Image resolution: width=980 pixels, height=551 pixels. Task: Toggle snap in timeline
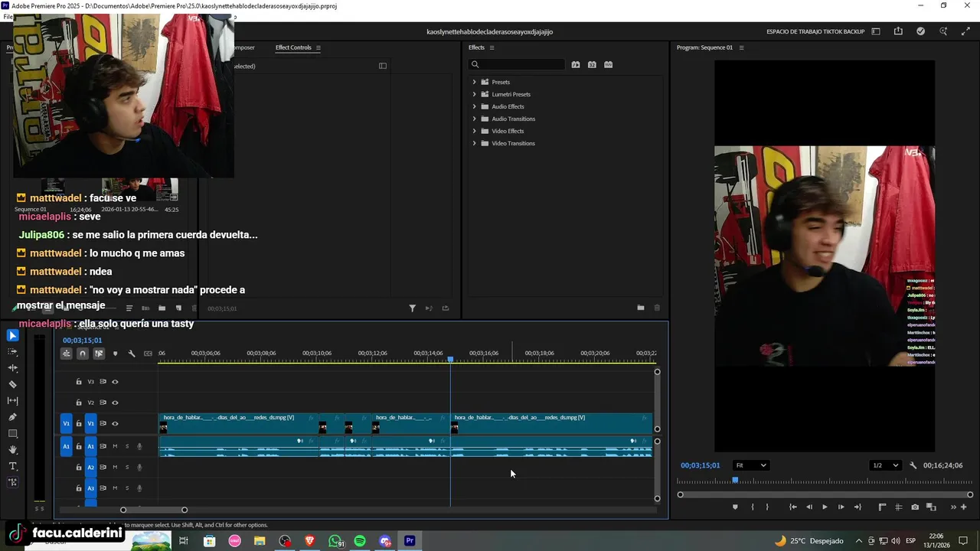tap(83, 354)
